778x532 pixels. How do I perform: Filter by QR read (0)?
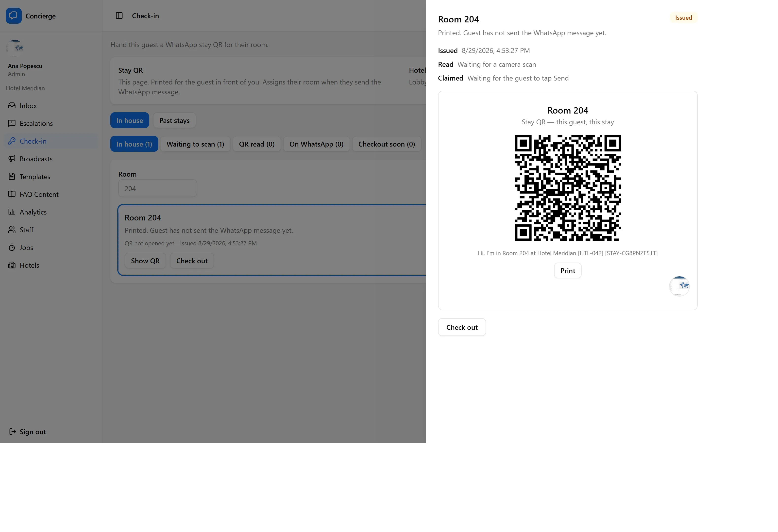click(257, 144)
